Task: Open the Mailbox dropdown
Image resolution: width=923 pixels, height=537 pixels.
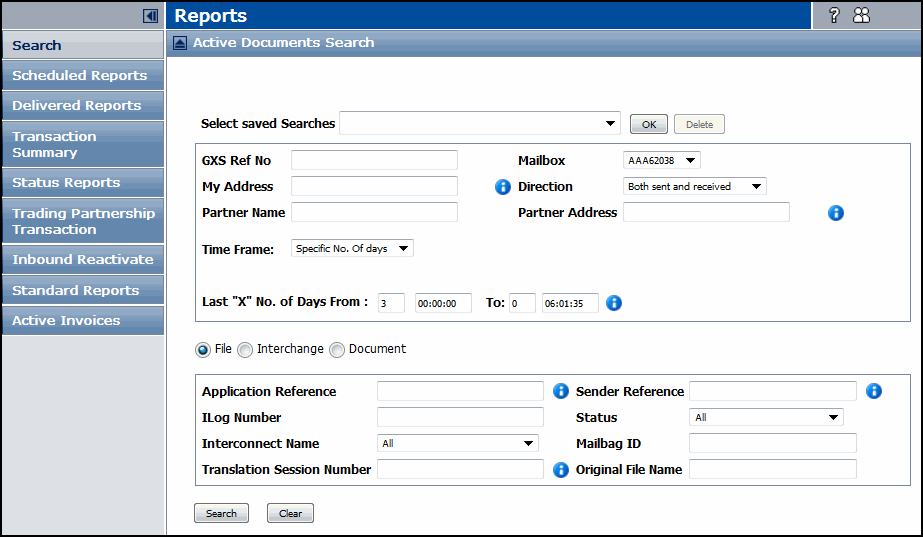Action: (662, 160)
